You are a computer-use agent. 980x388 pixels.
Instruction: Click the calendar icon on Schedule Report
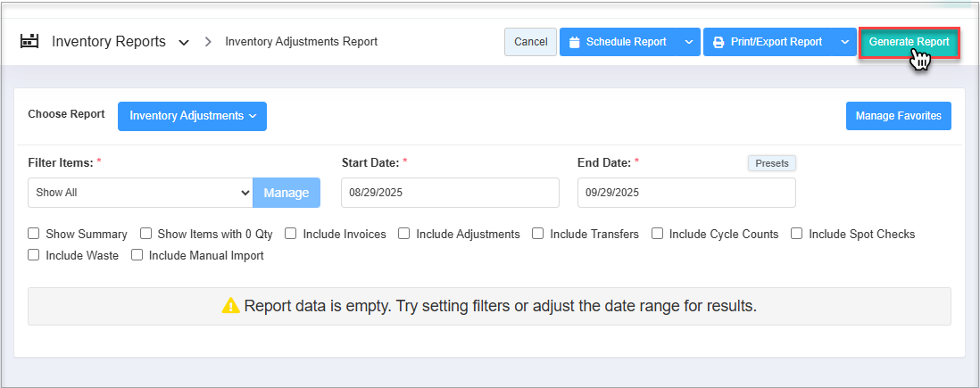(574, 42)
